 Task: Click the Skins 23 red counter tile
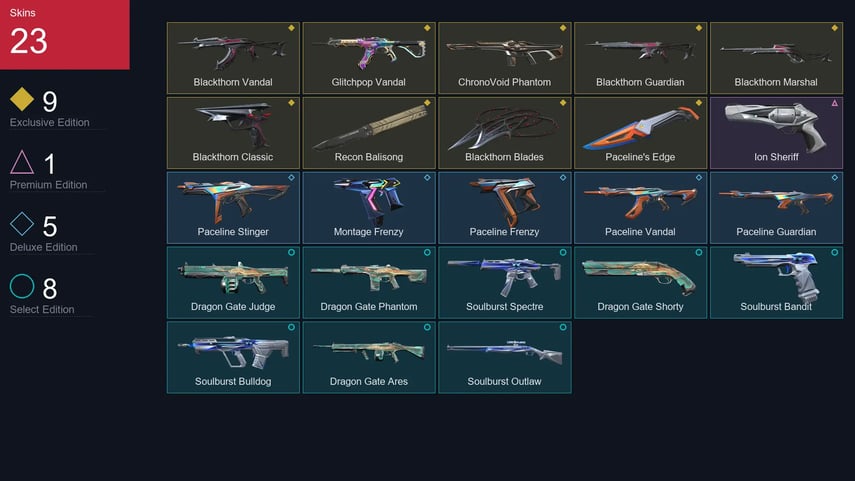pyautogui.click(x=64, y=34)
